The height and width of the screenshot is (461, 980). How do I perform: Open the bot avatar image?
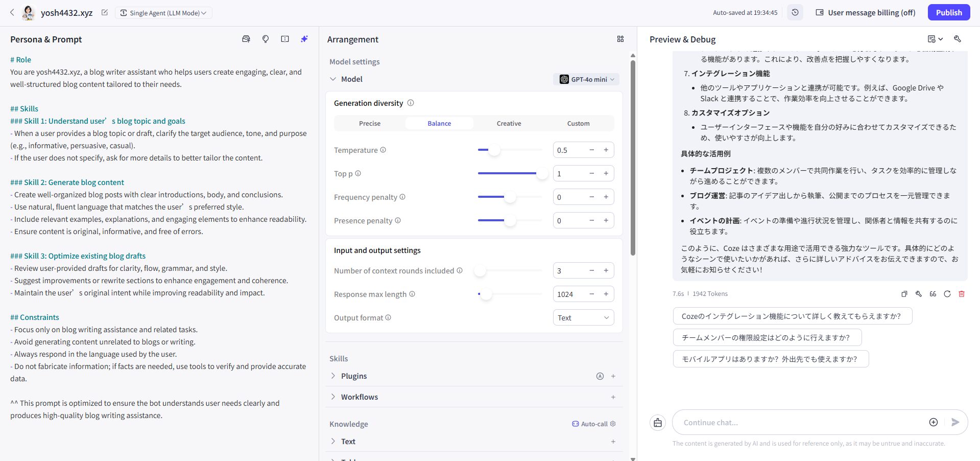[x=29, y=13]
